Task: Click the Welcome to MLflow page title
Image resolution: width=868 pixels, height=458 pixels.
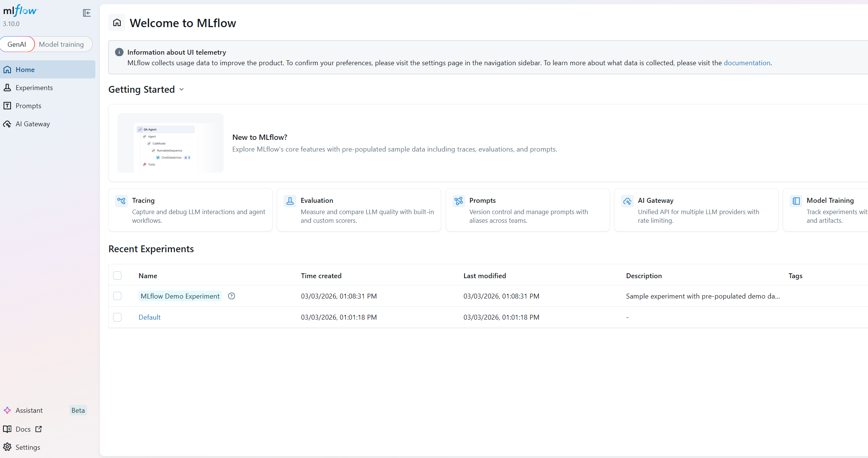Action: 183,23
